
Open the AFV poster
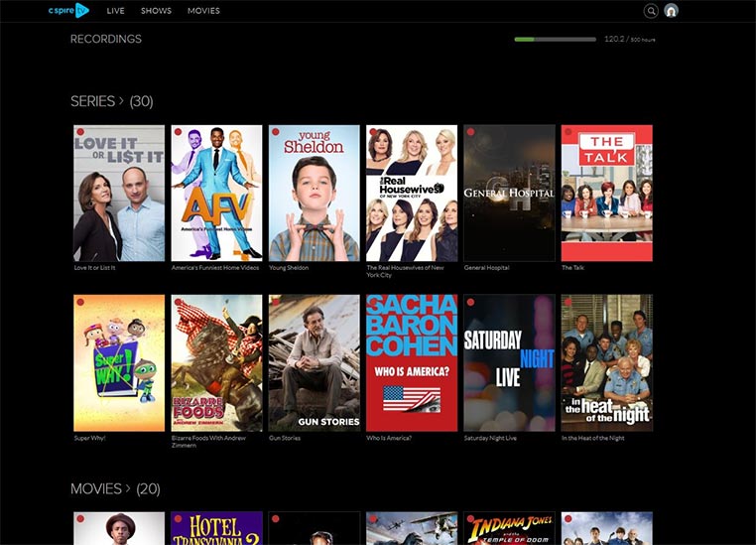(x=216, y=194)
